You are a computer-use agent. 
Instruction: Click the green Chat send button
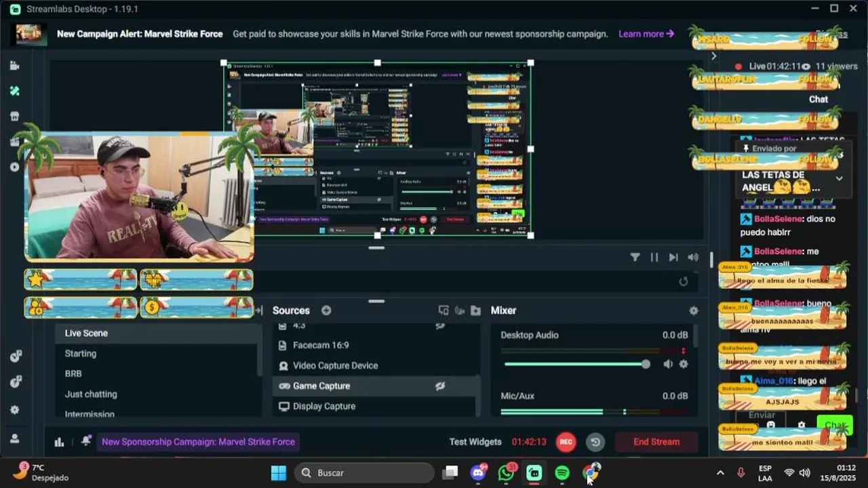pyautogui.click(x=834, y=425)
